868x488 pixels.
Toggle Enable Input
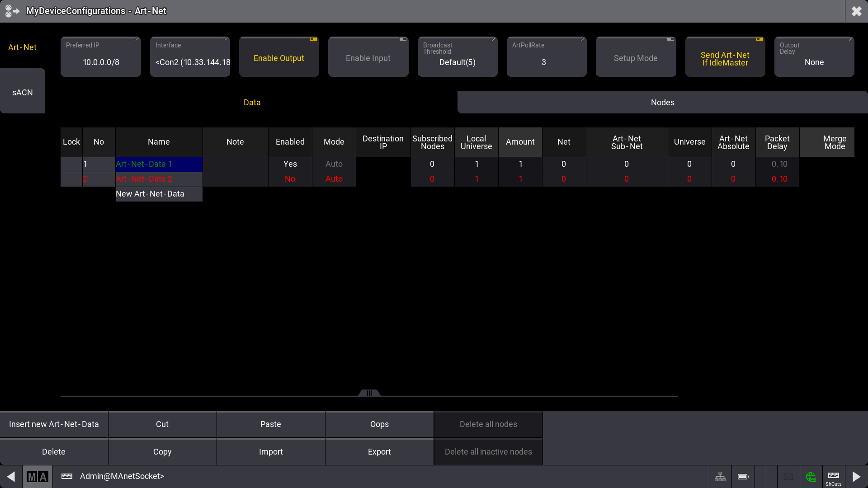click(368, 57)
